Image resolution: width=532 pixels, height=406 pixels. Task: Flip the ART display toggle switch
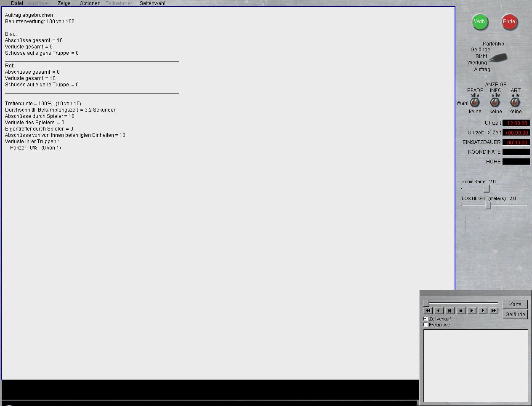515,103
